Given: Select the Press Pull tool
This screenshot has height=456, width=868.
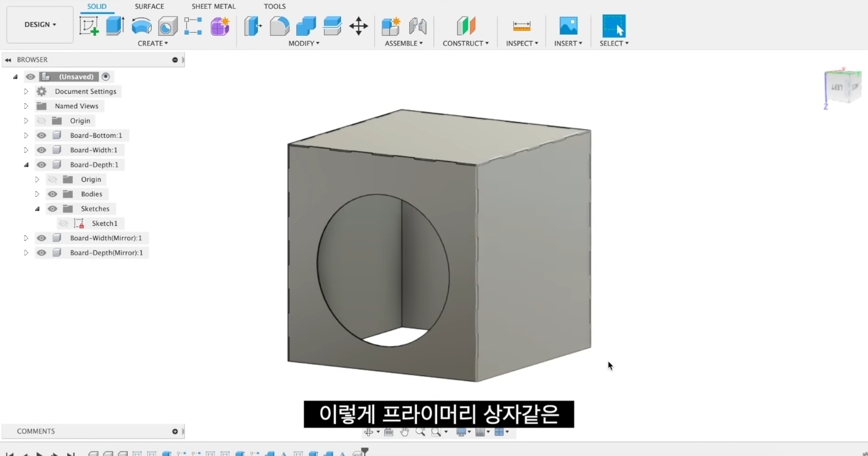Looking at the screenshot, I should (253, 26).
